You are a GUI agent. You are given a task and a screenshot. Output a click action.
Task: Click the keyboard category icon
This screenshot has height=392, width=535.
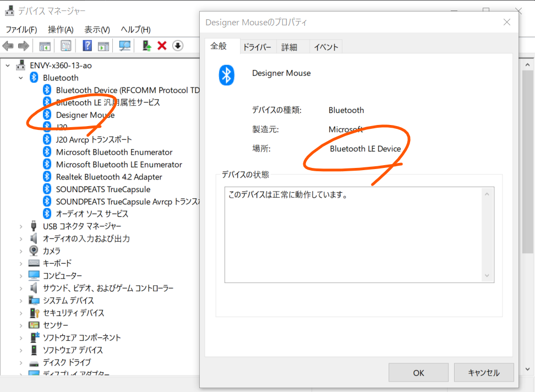click(x=34, y=263)
